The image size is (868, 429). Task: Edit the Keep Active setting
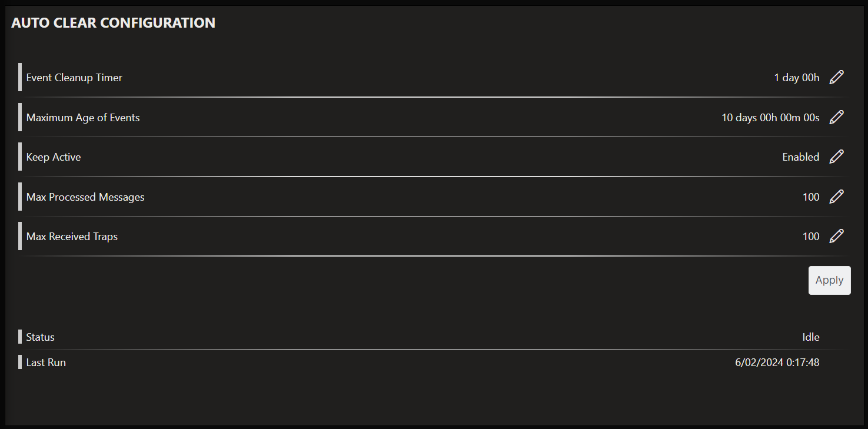(836, 157)
